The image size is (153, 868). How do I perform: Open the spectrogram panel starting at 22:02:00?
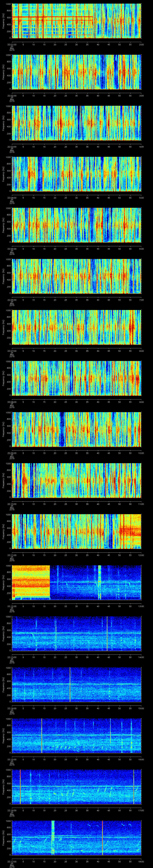click(77, 72)
